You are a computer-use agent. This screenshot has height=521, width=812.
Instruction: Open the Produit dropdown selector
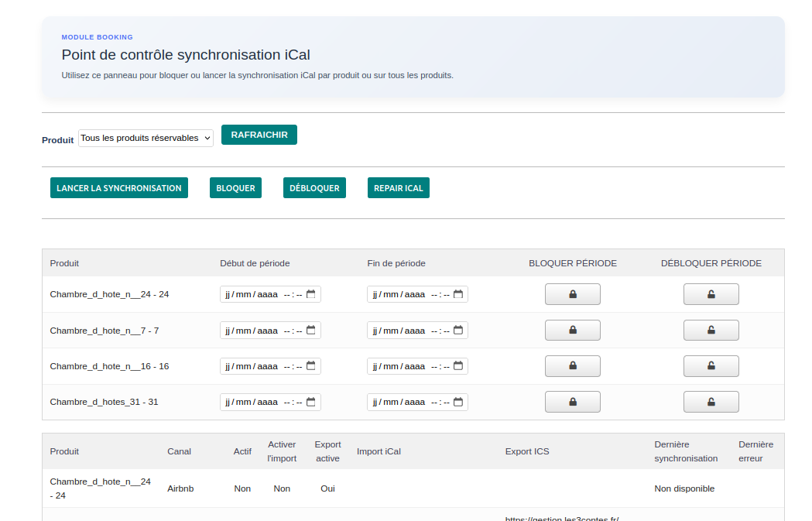(x=146, y=138)
